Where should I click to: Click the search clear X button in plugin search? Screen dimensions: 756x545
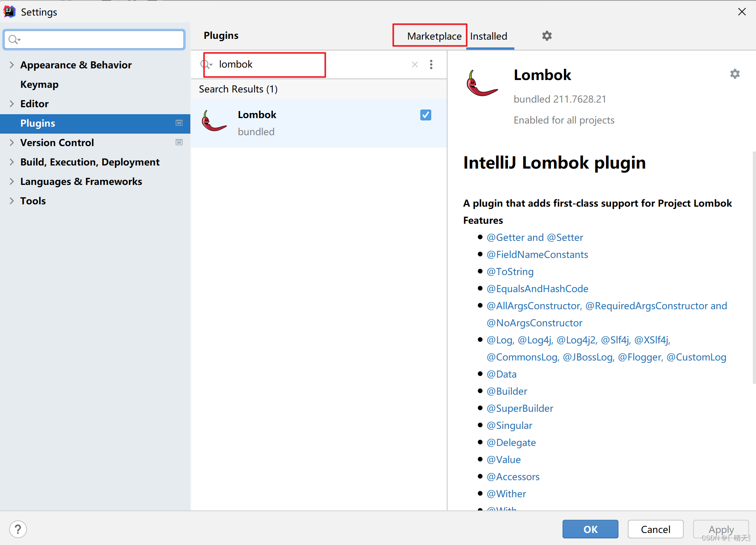pos(415,64)
